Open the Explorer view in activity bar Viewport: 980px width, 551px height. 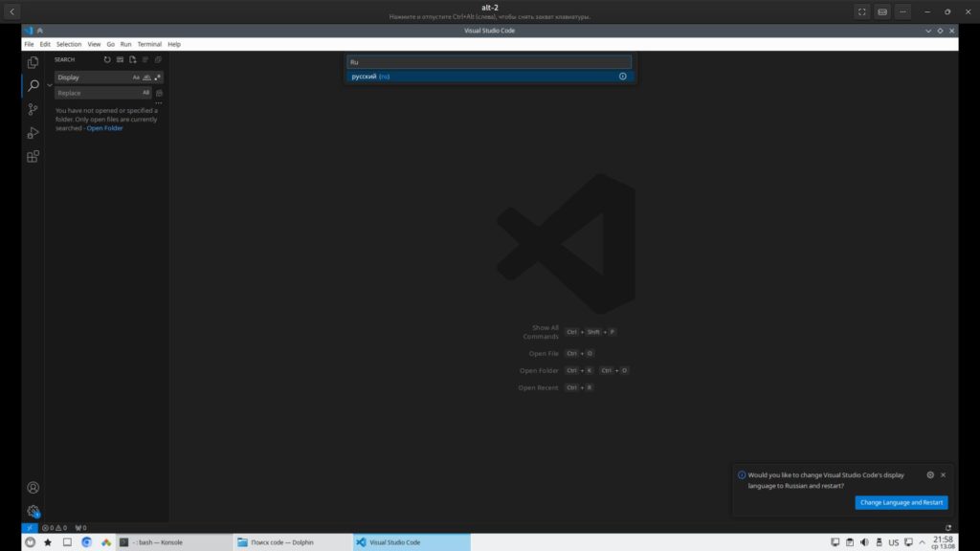33,62
